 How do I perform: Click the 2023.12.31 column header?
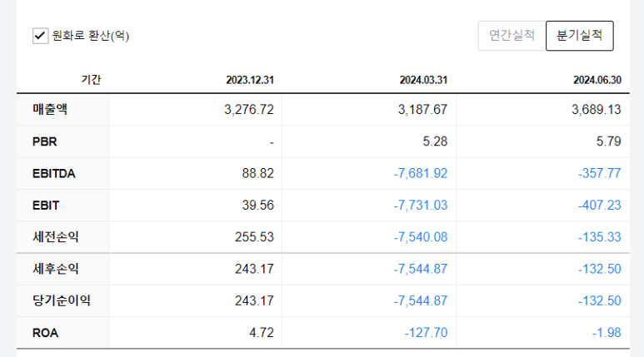250,80
